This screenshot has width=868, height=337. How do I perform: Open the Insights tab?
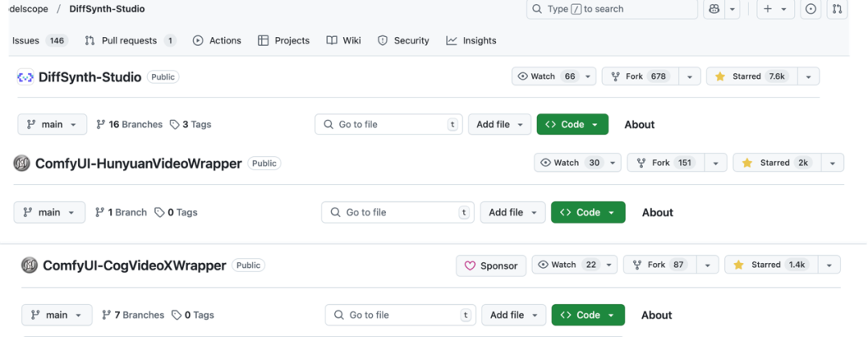[472, 40]
